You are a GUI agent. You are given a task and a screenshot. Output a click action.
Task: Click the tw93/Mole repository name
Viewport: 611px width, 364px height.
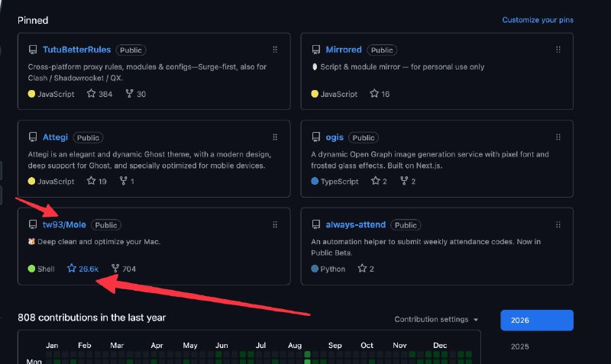(x=64, y=225)
